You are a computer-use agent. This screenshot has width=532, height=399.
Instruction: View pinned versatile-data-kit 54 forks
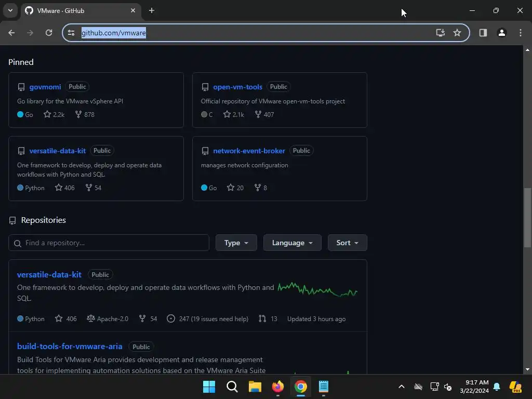(94, 188)
